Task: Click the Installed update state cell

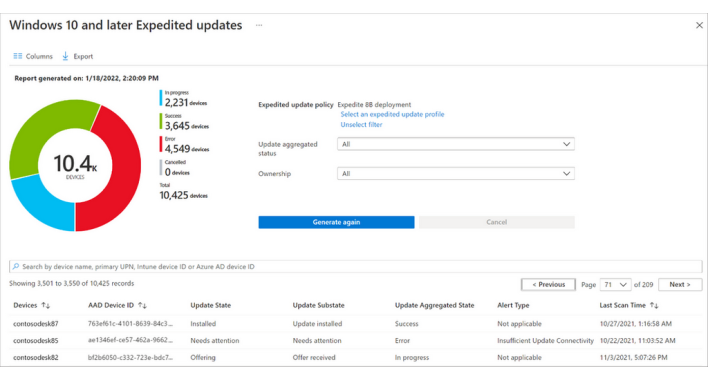Action: point(203,324)
